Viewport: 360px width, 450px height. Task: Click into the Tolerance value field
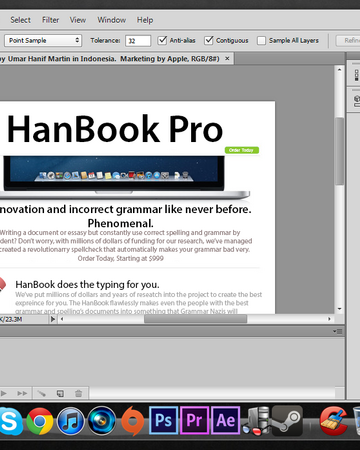[x=138, y=41]
